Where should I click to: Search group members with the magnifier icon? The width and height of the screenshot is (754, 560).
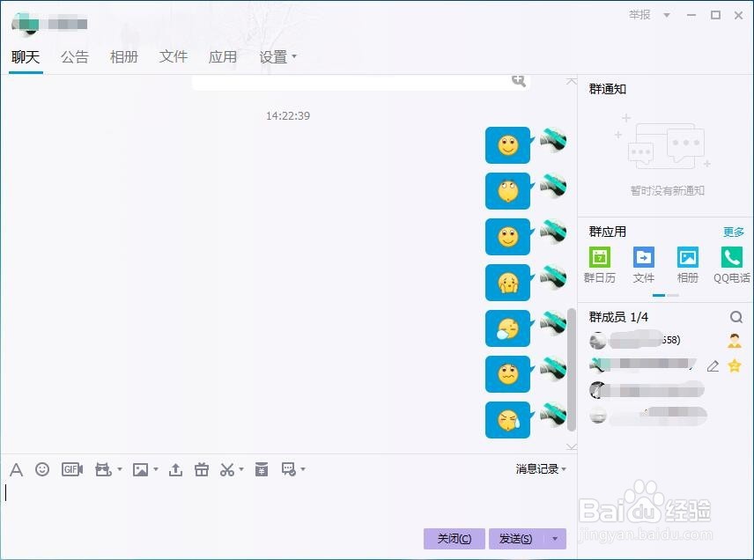point(737,316)
